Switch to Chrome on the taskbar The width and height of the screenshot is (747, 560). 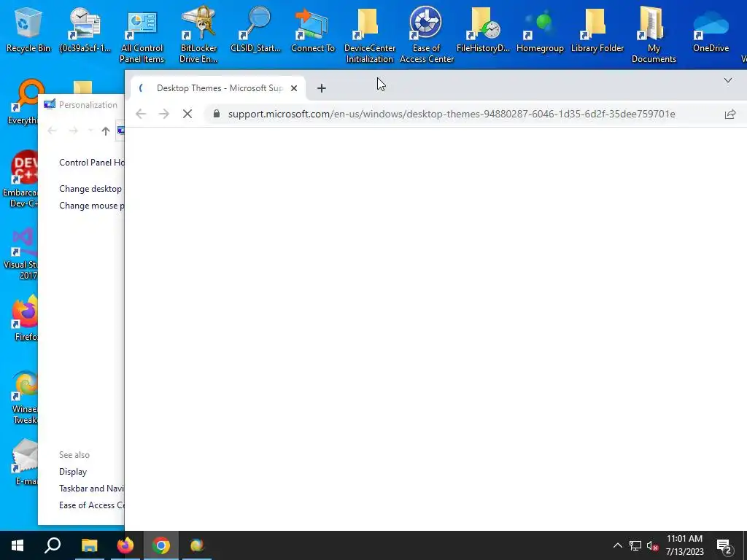coord(161,545)
